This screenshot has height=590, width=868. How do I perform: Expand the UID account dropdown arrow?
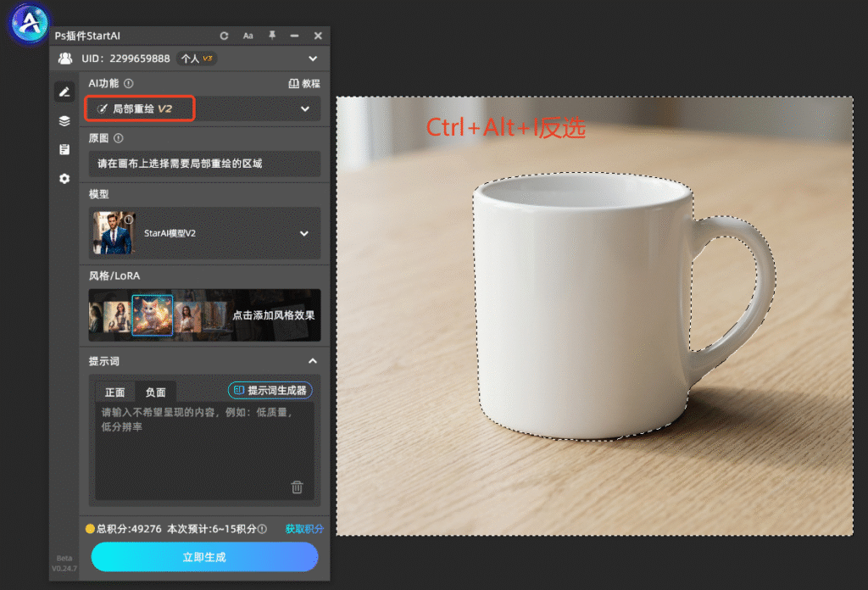point(313,58)
